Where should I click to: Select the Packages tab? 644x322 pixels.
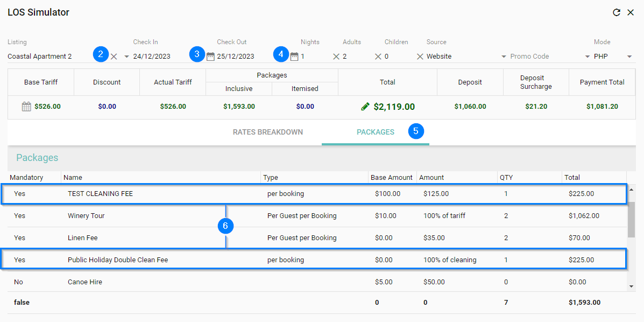coord(376,132)
